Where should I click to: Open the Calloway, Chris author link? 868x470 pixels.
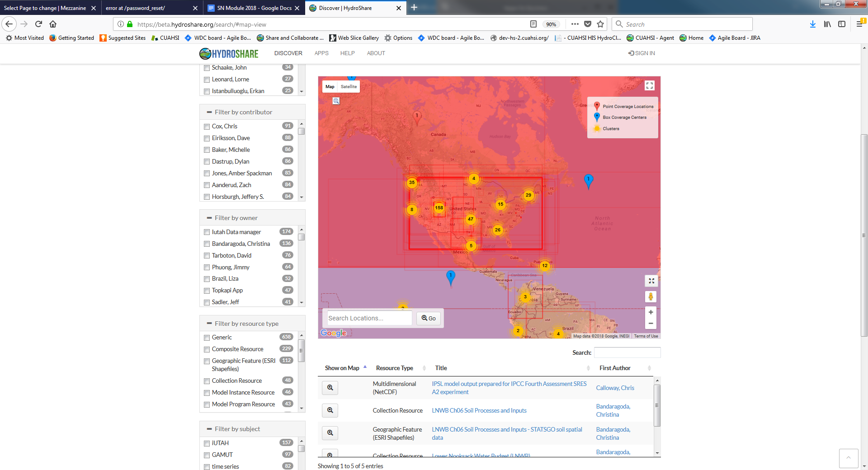click(x=615, y=388)
